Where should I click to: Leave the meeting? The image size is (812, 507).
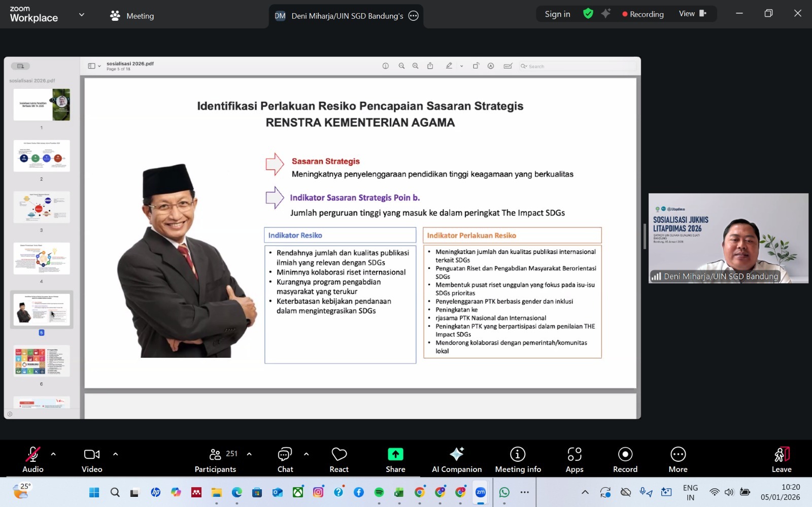point(782,459)
